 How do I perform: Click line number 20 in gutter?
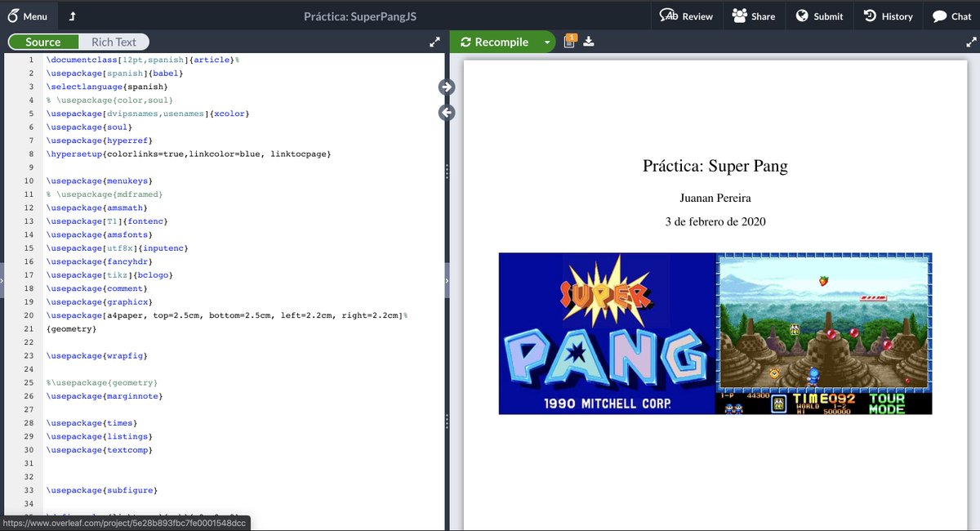29,315
